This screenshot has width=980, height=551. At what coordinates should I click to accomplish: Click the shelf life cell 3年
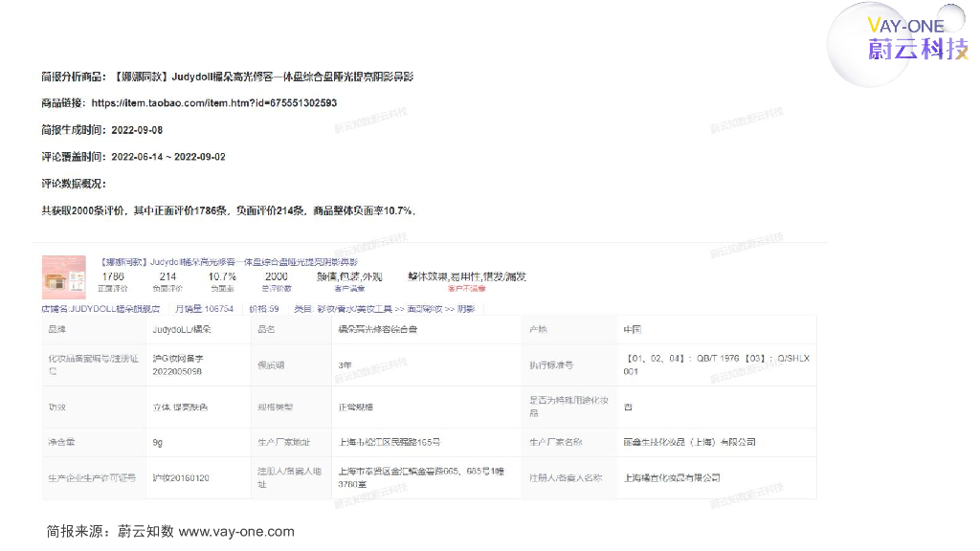(x=426, y=364)
